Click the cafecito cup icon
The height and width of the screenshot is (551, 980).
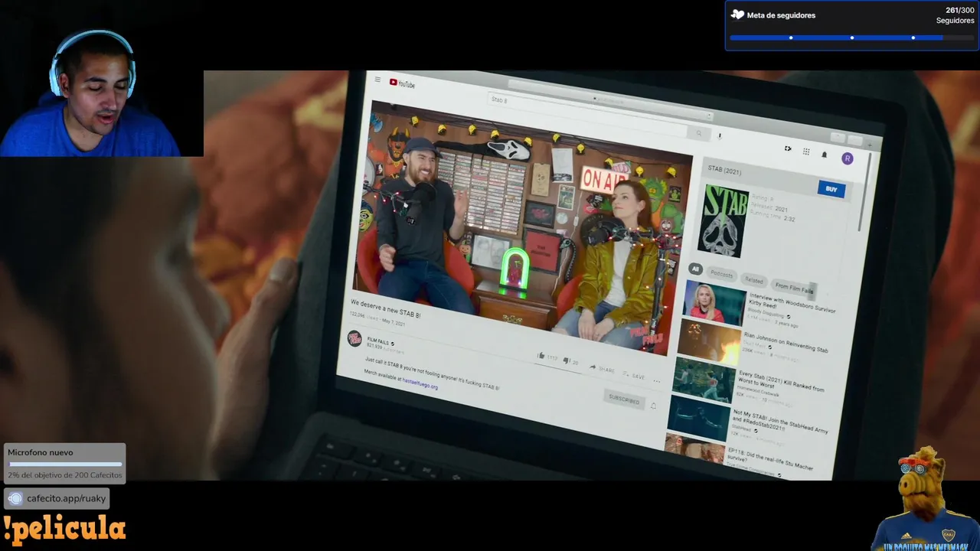pos(15,499)
